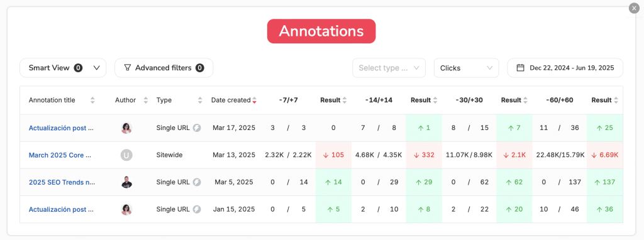
Task: Click the Smart View count badge 0
Action: point(78,68)
